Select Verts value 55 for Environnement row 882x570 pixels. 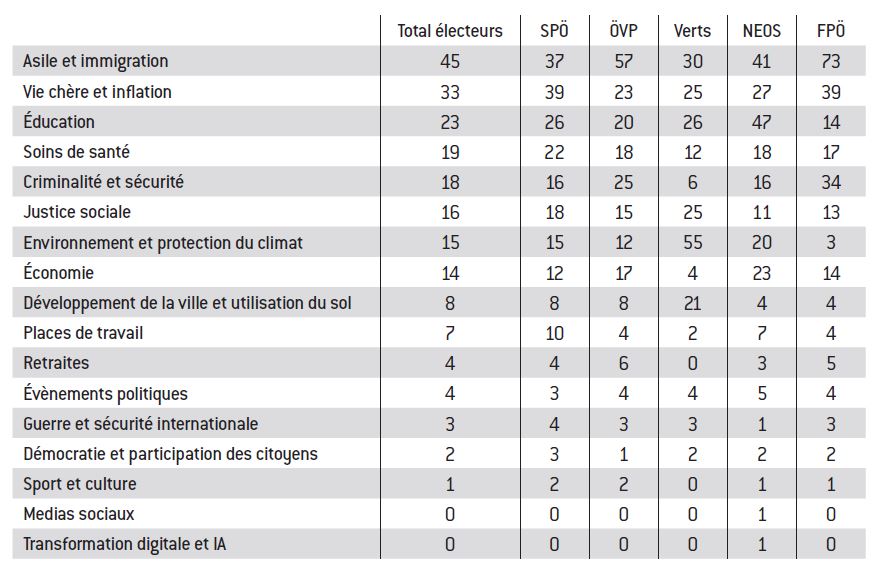692,243
